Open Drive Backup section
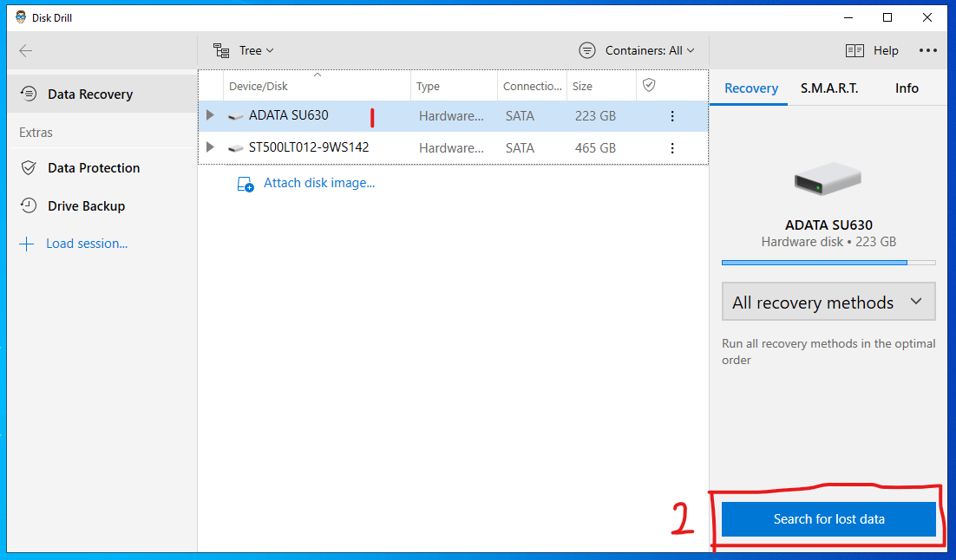The image size is (956, 560). pyautogui.click(x=101, y=206)
